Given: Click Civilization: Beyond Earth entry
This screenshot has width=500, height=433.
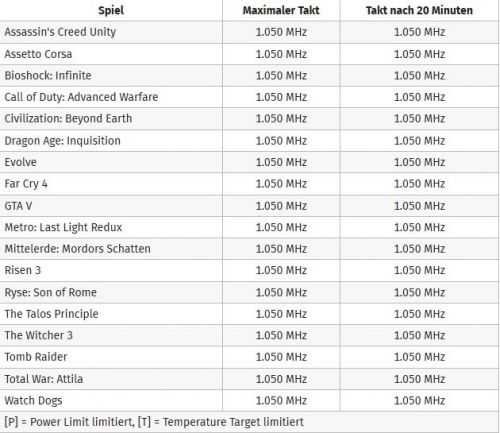Looking at the screenshot, I should (x=68, y=119).
